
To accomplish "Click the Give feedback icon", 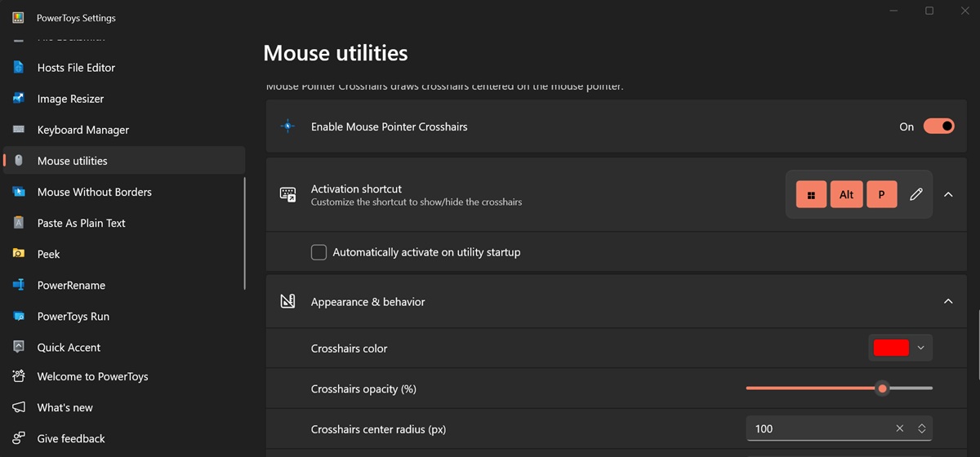I will click(19, 438).
